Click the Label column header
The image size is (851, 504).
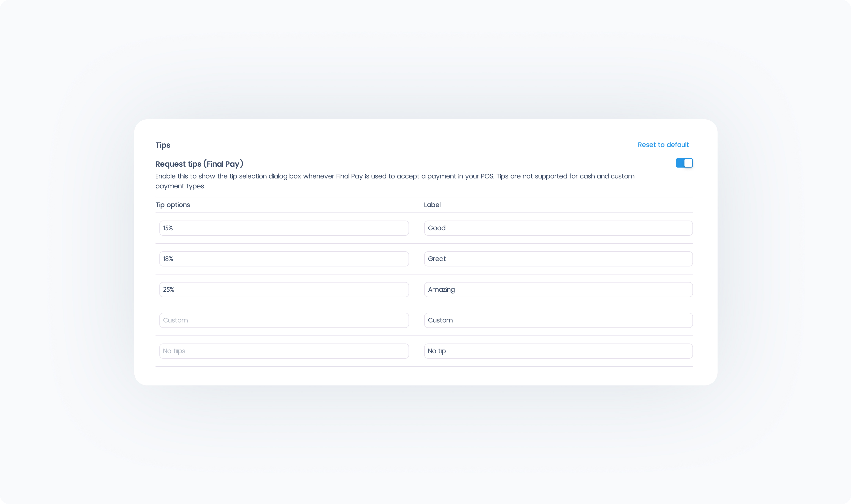click(432, 205)
